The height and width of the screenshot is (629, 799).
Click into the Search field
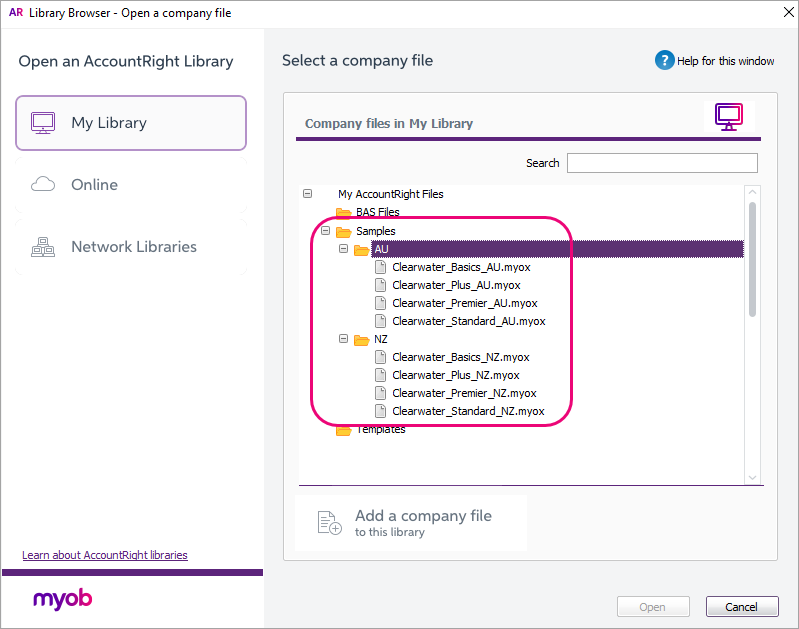tap(662, 163)
